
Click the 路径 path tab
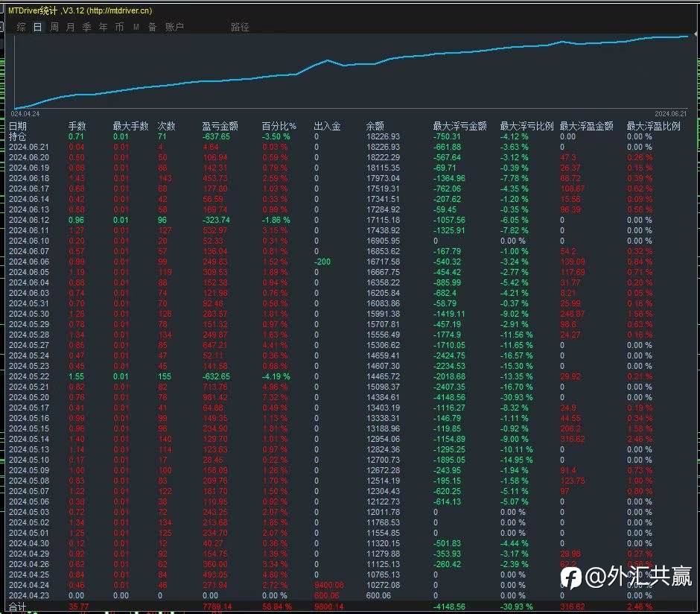tap(240, 28)
